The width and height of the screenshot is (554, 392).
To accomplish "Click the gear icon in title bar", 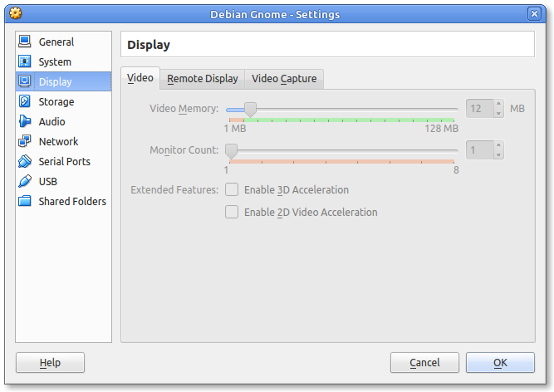I will (15, 14).
